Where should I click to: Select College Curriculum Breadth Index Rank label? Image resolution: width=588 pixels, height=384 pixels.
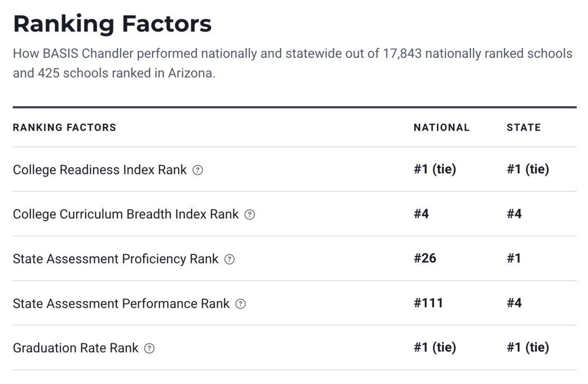125,215
